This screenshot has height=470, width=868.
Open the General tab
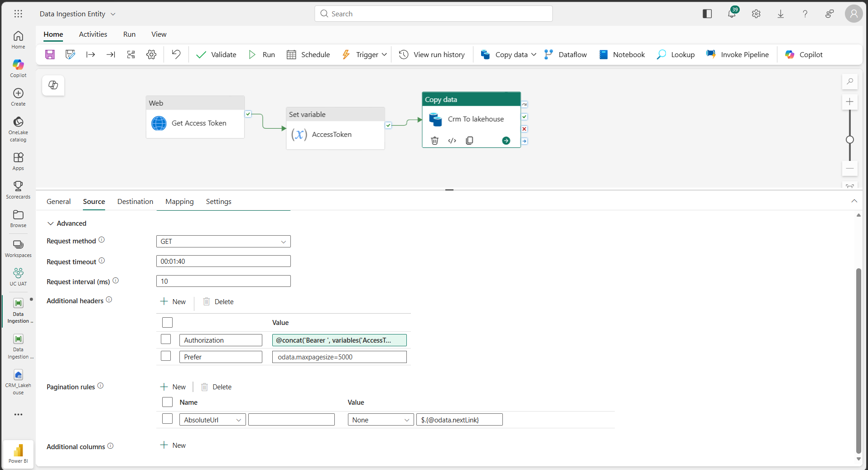click(x=58, y=201)
